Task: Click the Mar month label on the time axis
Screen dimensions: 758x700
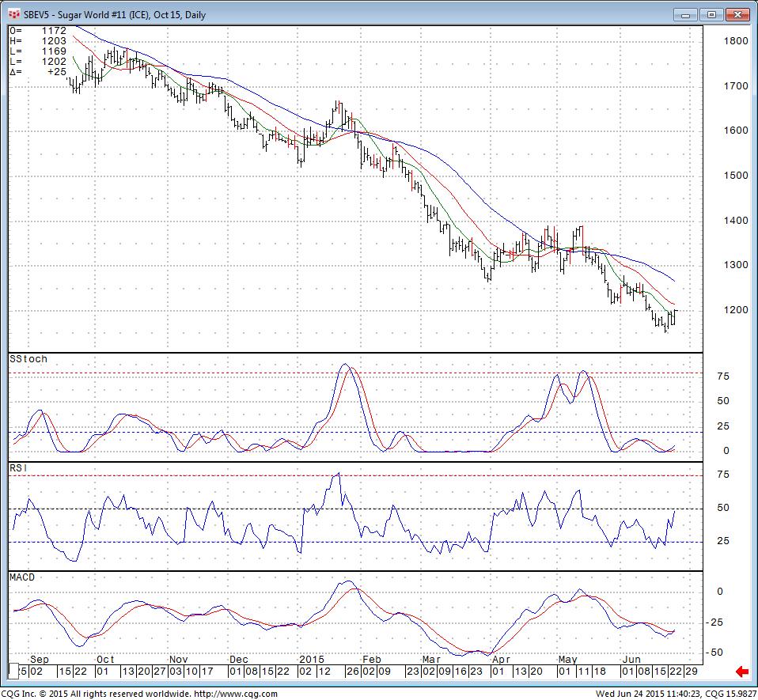Action: coord(431,660)
